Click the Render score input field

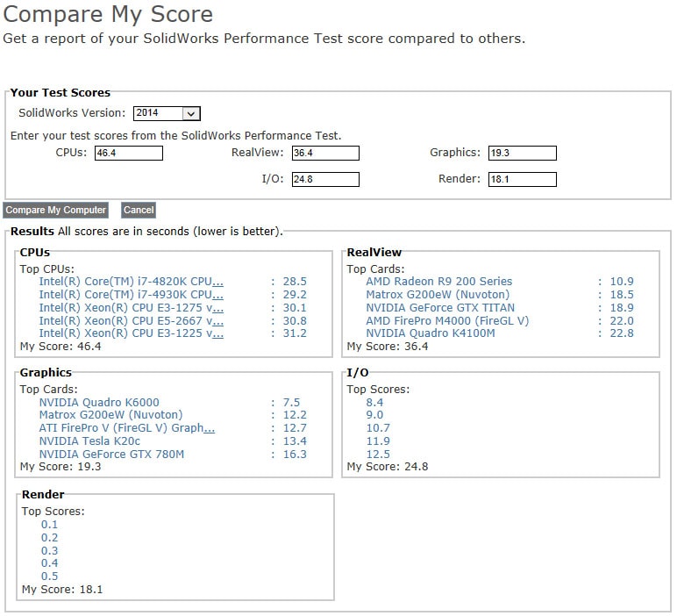[523, 179]
